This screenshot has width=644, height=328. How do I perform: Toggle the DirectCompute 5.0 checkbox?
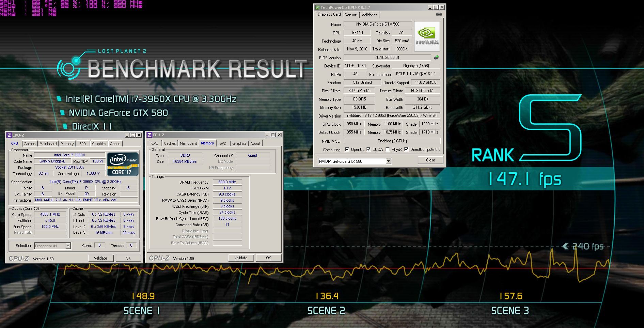coord(406,149)
